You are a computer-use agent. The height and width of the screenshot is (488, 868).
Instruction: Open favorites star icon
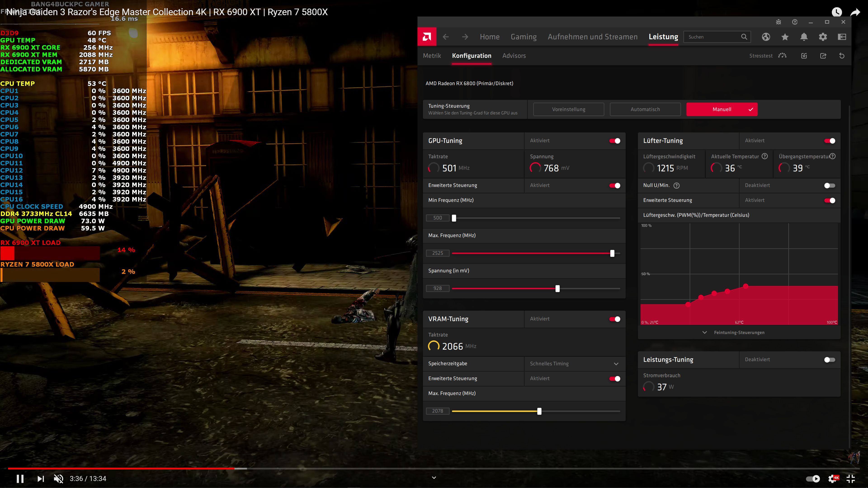[x=785, y=37]
